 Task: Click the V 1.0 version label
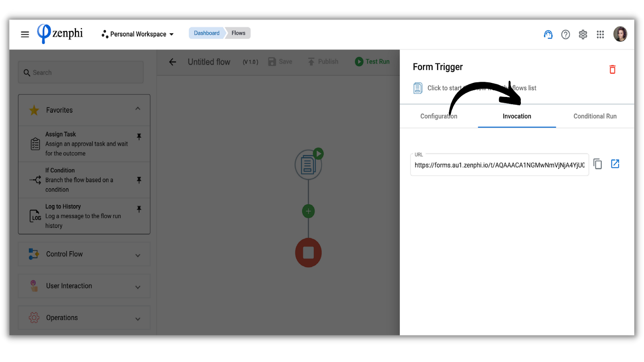point(250,62)
